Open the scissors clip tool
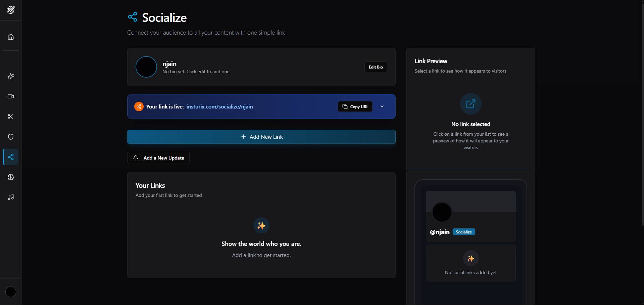Image resolution: width=644 pixels, height=305 pixels. (11, 117)
